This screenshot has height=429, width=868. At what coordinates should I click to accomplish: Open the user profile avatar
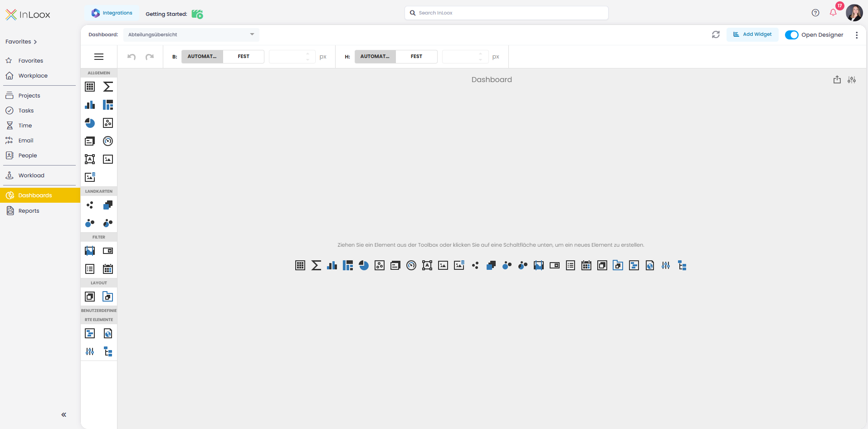pos(854,13)
